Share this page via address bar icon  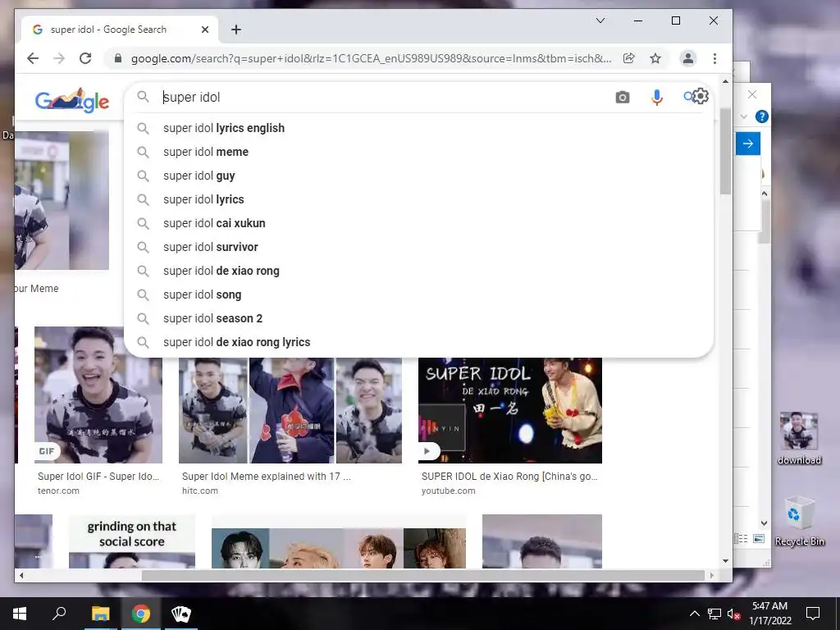(x=629, y=58)
